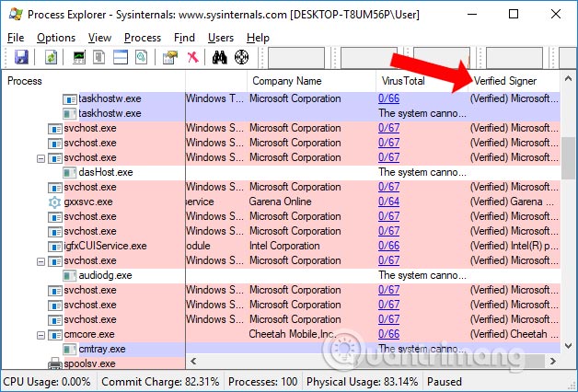
Task: Click the icon beside igfxCUIService.exe
Action: [55, 246]
